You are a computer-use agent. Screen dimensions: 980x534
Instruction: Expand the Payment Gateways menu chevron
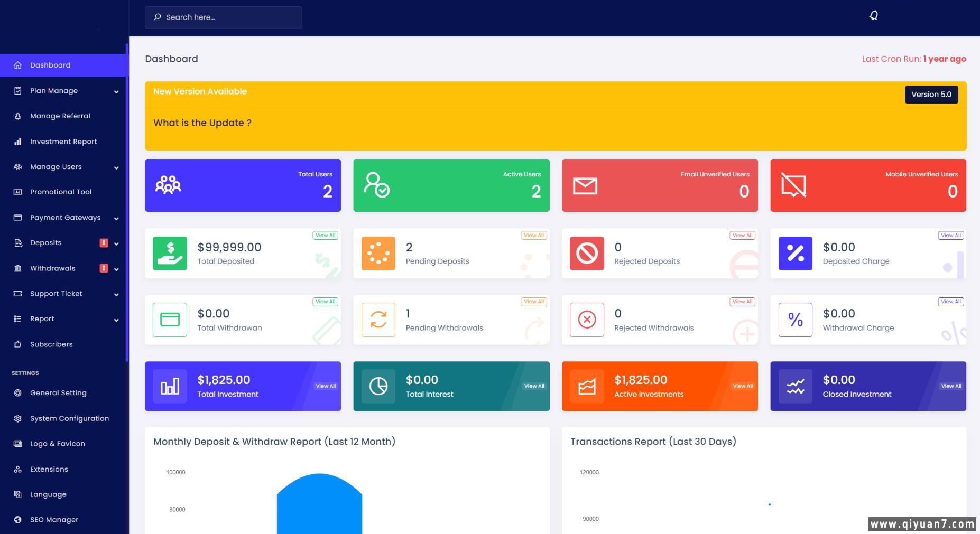116,218
